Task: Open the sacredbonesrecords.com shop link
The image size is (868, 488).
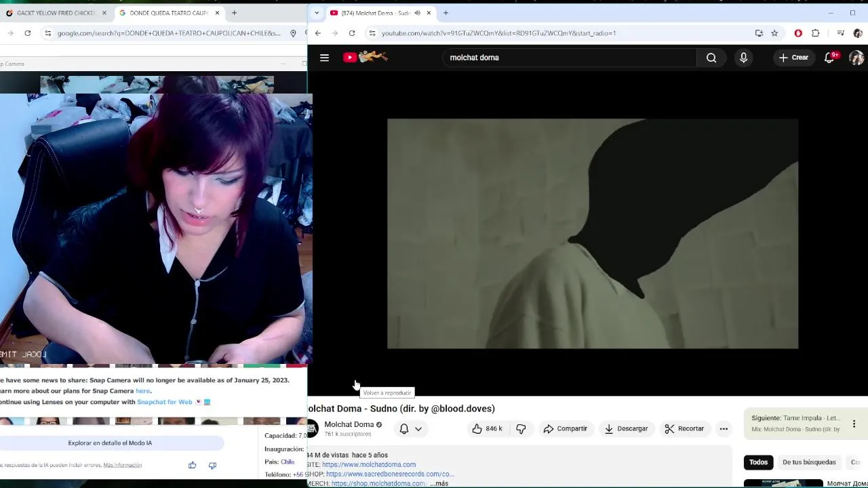Action: pos(389,474)
